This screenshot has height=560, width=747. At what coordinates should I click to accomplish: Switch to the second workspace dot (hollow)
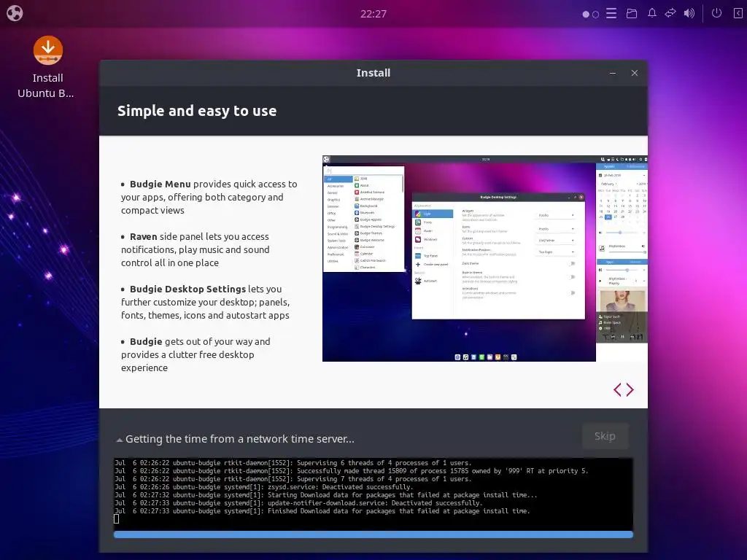pos(595,15)
